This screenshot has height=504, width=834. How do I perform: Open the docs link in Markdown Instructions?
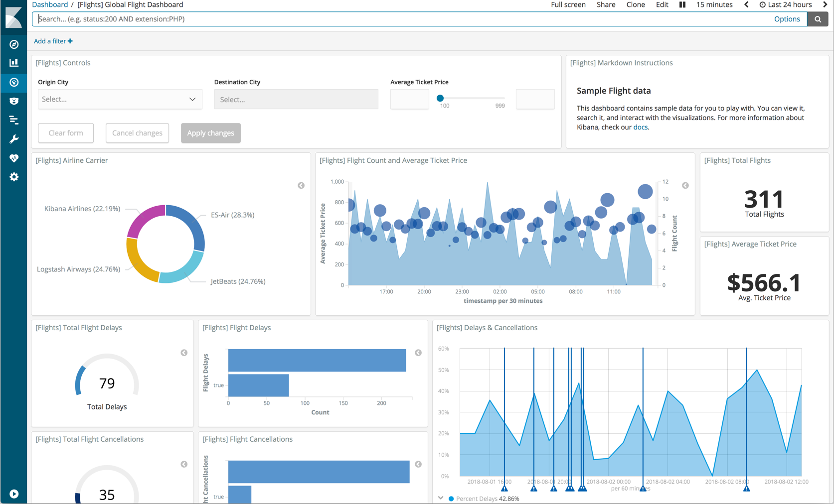click(x=640, y=127)
